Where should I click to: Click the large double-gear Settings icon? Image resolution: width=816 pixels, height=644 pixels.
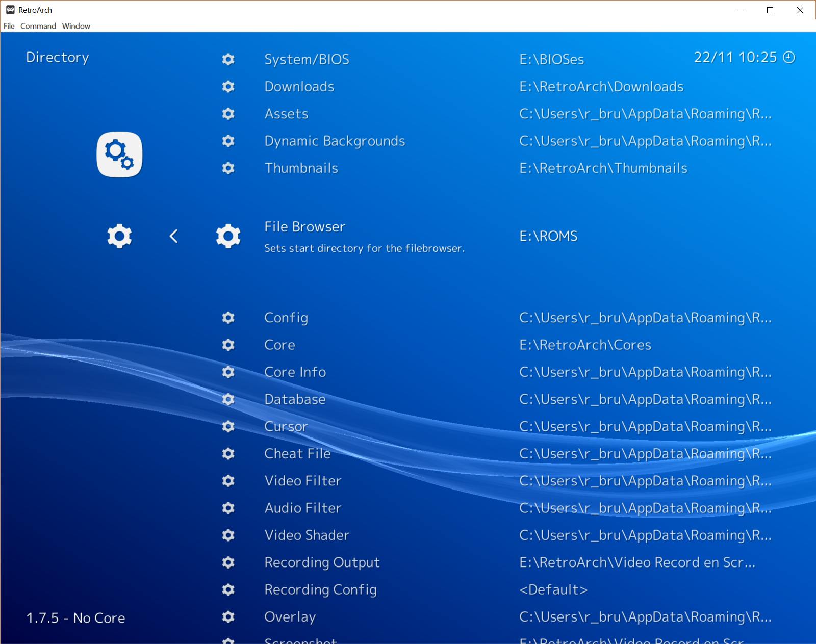click(x=119, y=154)
